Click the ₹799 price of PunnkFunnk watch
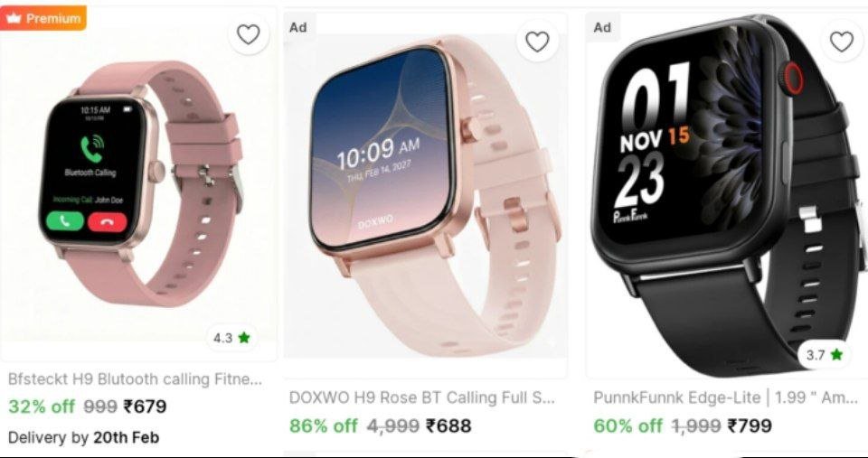Image resolution: width=868 pixels, height=458 pixels. pos(750,425)
